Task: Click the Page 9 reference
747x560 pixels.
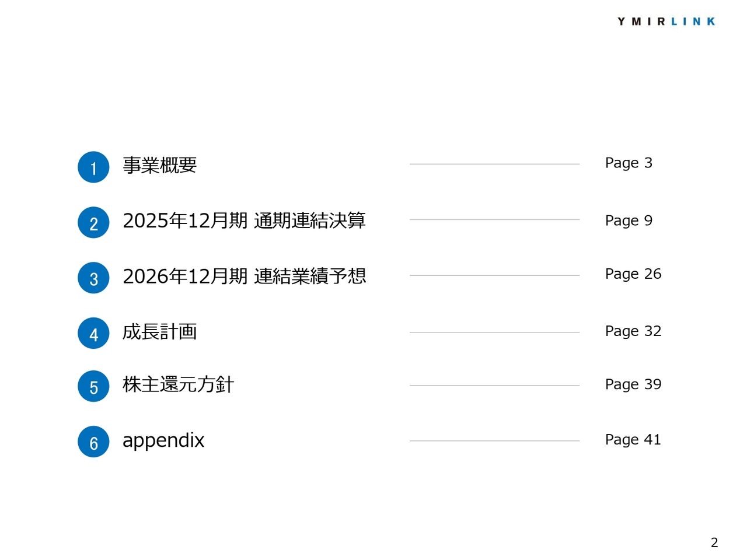Action: click(x=629, y=220)
